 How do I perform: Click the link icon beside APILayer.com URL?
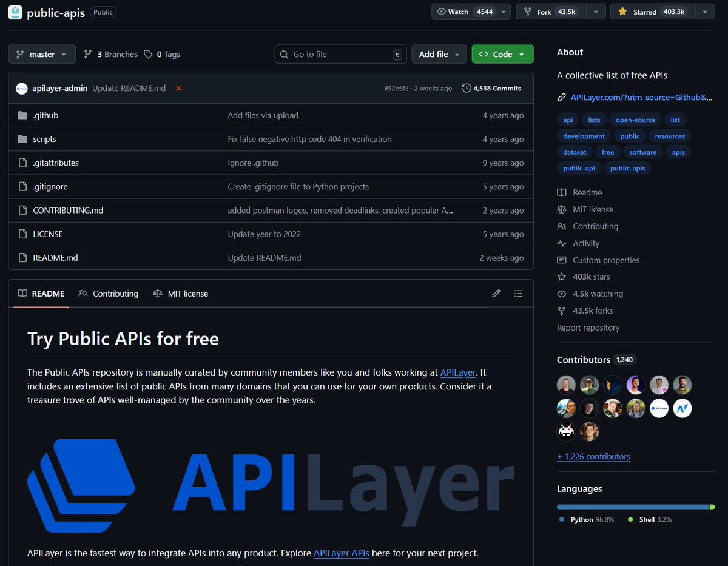(x=562, y=97)
